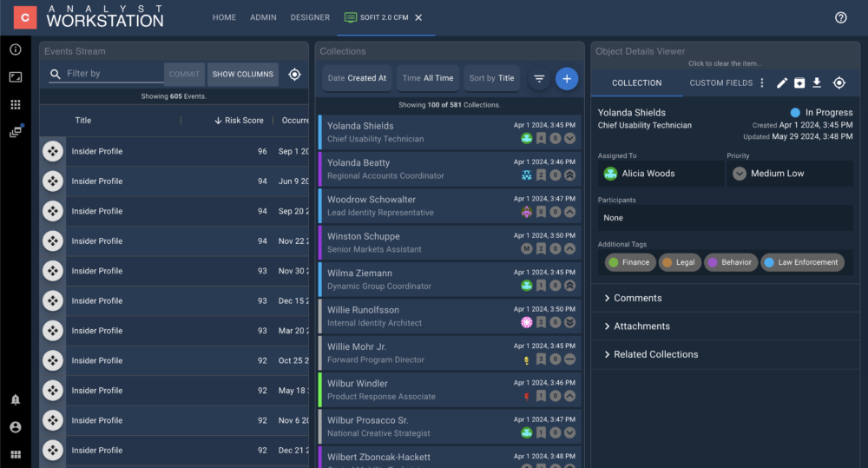Click 'Click to clear the item...' text
The height and width of the screenshot is (468, 868).
click(725, 63)
